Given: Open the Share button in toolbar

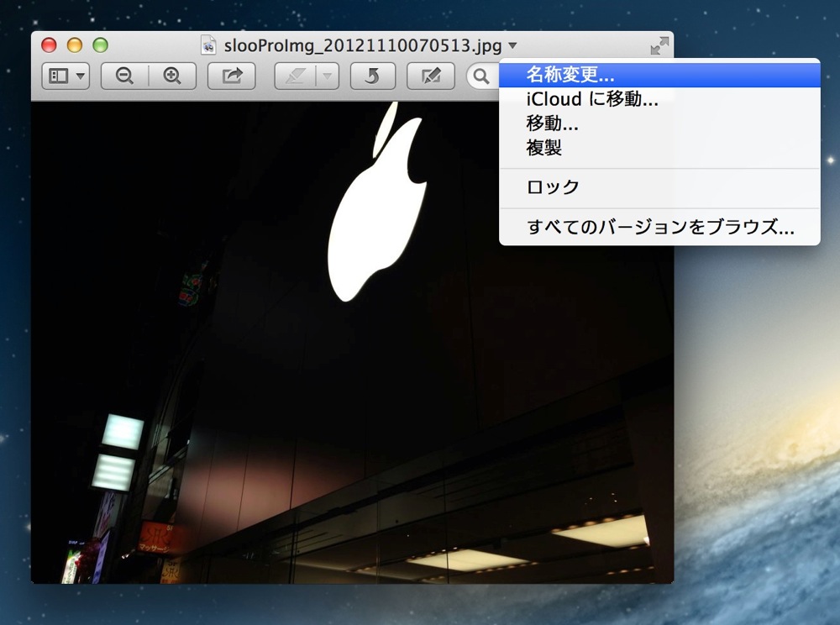Looking at the screenshot, I should tap(232, 76).
